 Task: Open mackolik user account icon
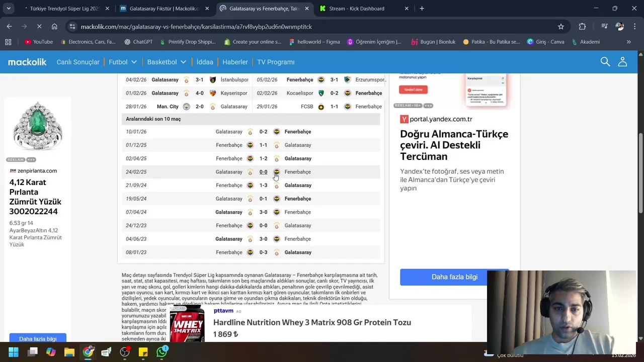622,62
